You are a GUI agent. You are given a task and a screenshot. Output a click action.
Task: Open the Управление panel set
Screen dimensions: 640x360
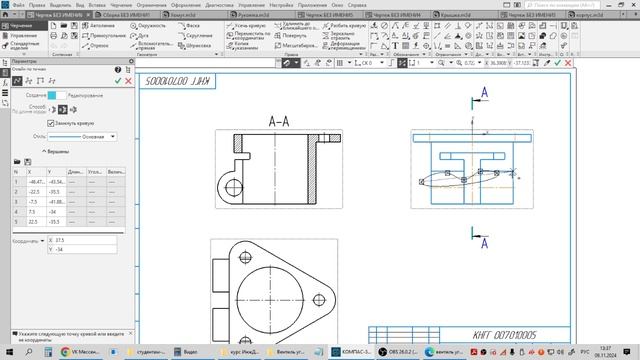pos(24,36)
